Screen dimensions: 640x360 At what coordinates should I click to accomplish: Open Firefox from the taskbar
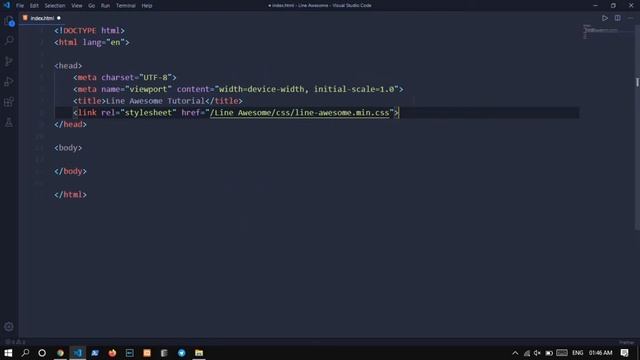(112, 353)
